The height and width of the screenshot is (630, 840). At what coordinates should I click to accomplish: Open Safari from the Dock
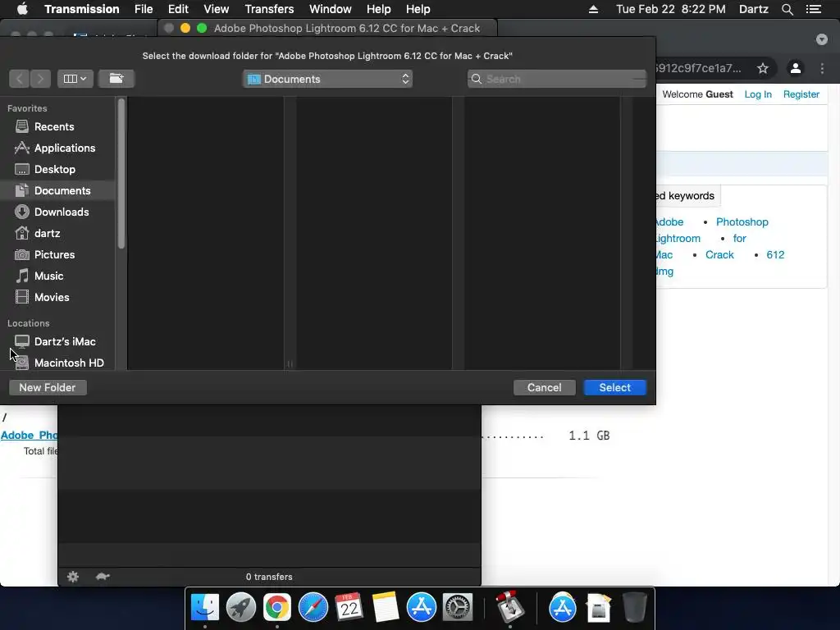(x=313, y=608)
